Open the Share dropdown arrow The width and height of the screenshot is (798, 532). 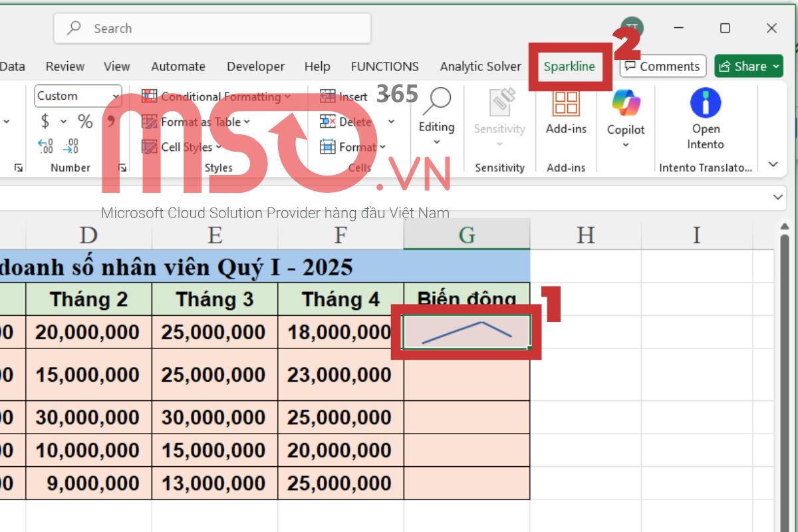coord(776,66)
